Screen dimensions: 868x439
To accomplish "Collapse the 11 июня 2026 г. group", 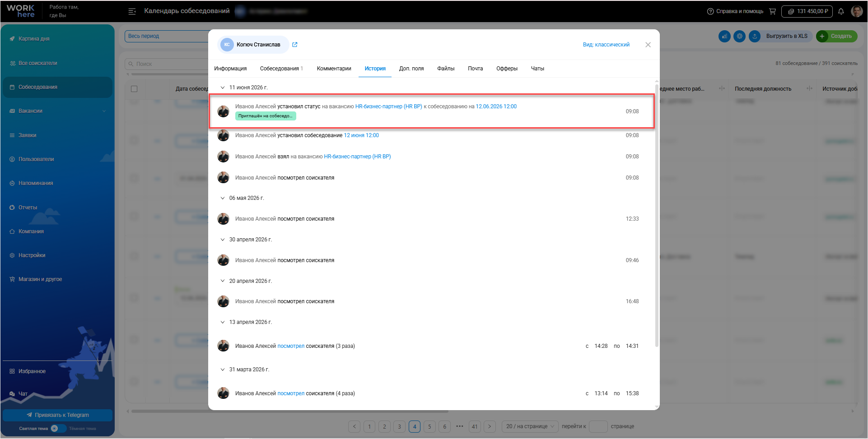I will click(x=222, y=88).
